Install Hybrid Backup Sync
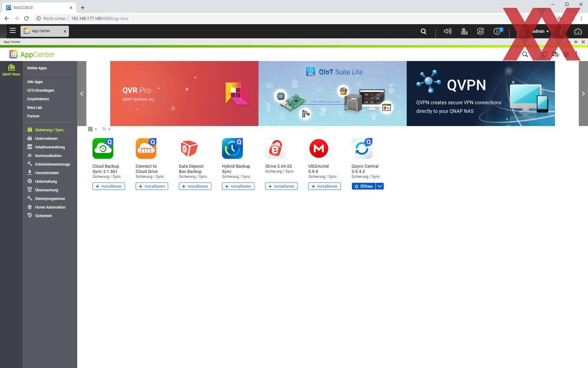 (238, 186)
